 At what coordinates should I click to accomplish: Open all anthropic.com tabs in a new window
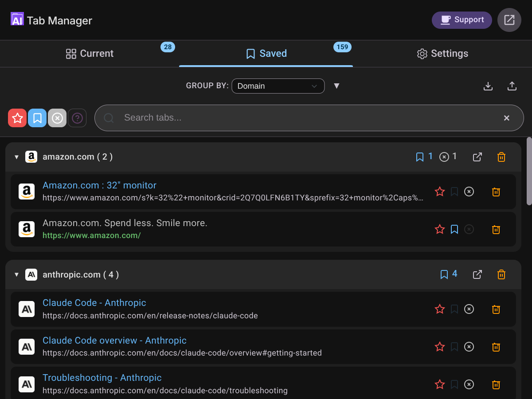coord(477,274)
